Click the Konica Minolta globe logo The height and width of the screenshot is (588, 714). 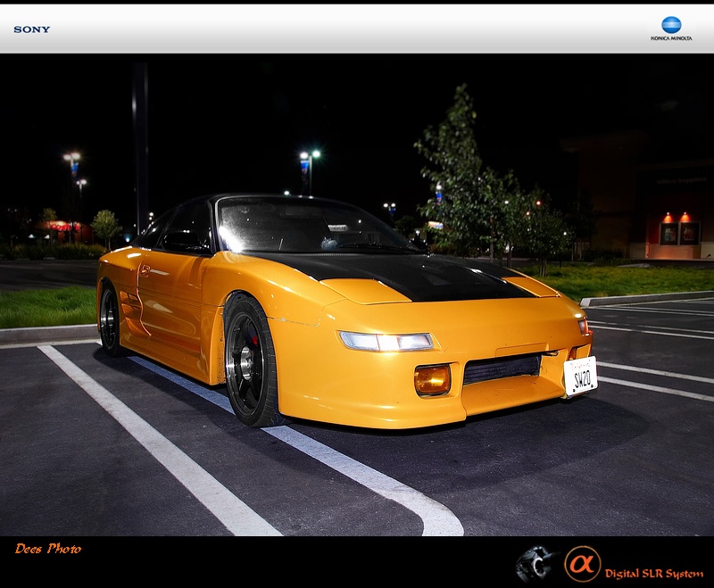point(671,24)
